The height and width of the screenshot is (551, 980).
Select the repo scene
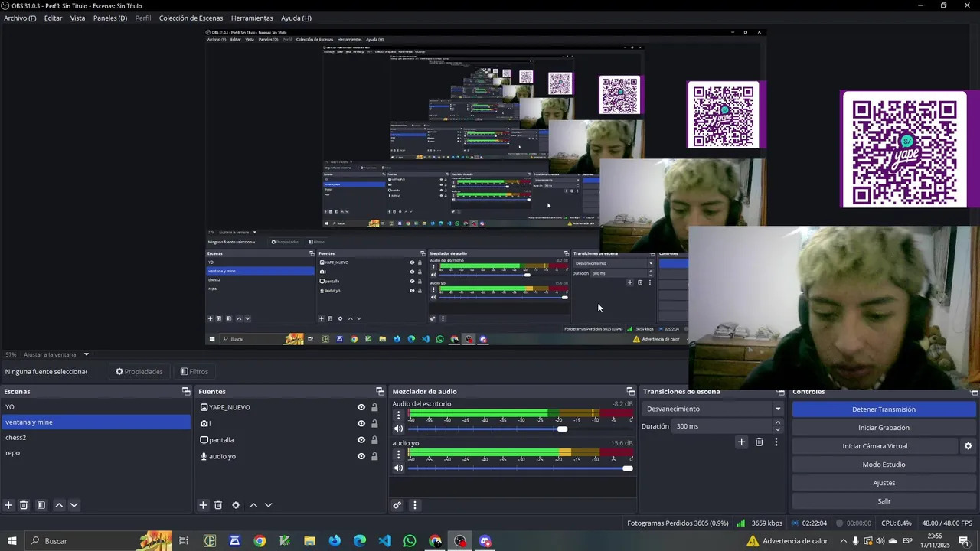(x=95, y=453)
